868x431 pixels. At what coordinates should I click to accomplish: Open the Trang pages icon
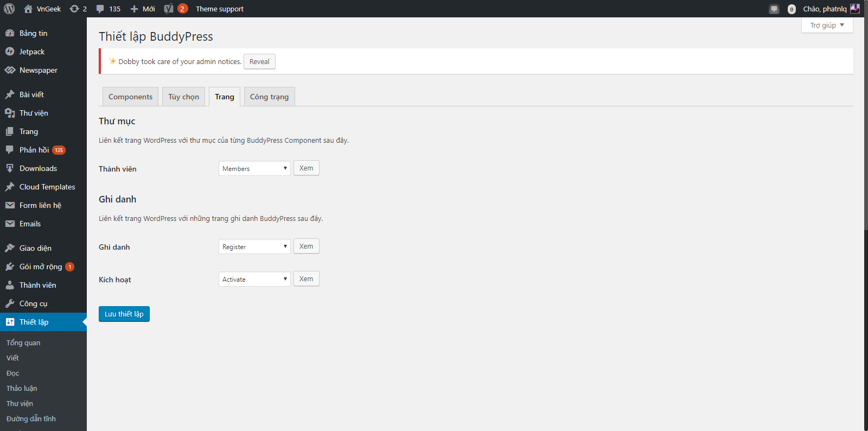click(x=10, y=131)
